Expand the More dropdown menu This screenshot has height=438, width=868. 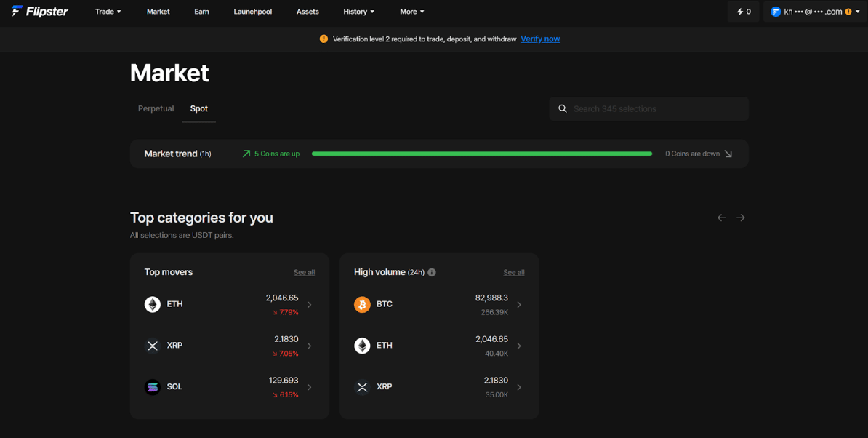coord(412,12)
